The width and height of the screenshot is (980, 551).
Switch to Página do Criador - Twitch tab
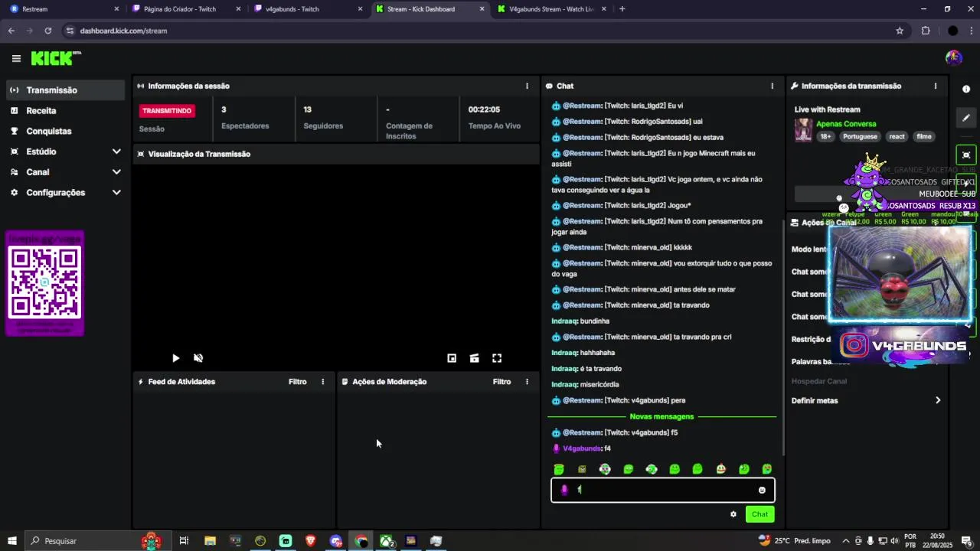(186, 9)
